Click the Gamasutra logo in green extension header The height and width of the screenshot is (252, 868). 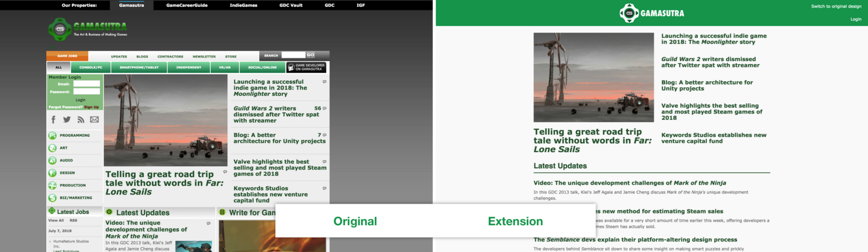652,13
